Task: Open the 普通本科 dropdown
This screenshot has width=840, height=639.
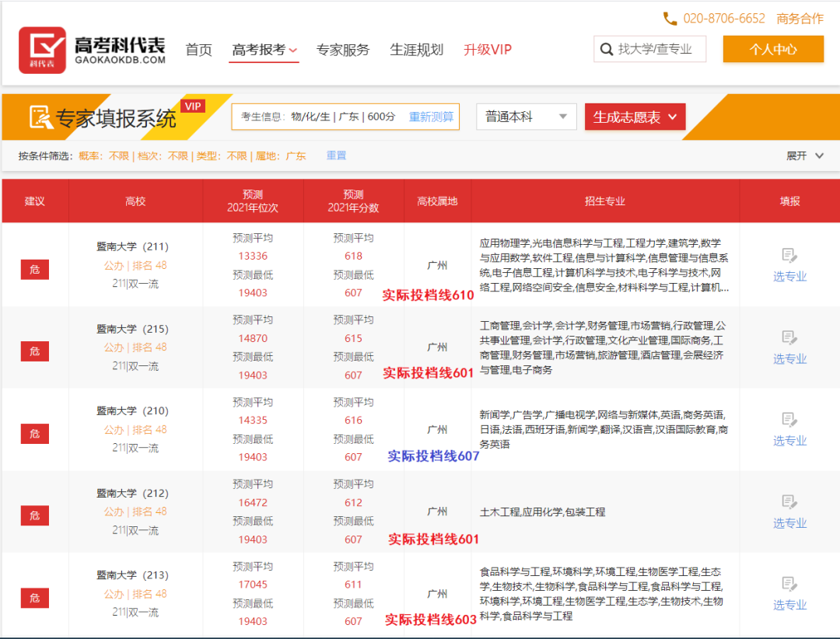Action: pos(526,117)
